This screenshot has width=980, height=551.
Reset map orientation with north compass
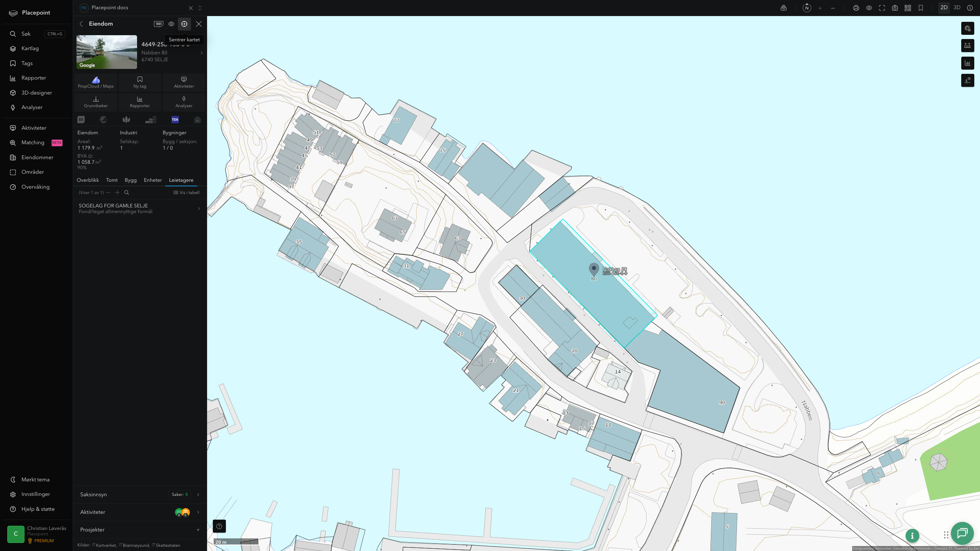coord(807,8)
